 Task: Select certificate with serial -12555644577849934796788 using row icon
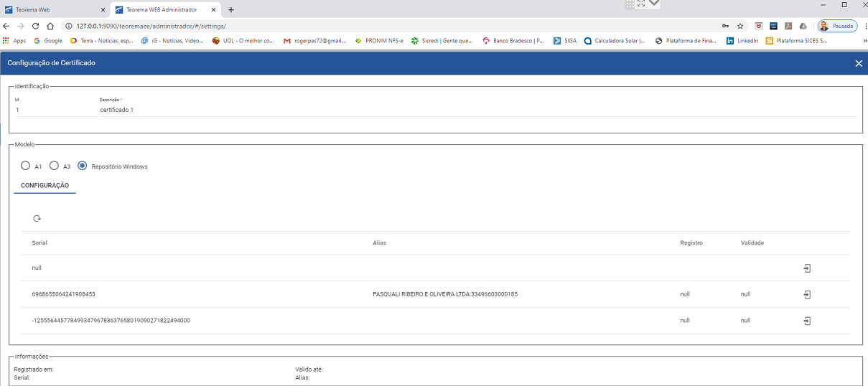tap(807, 321)
